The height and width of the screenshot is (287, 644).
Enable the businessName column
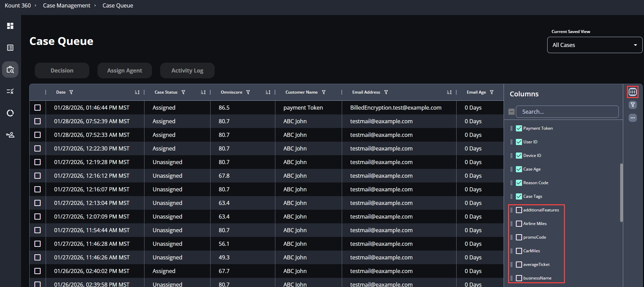click(519, 278)
